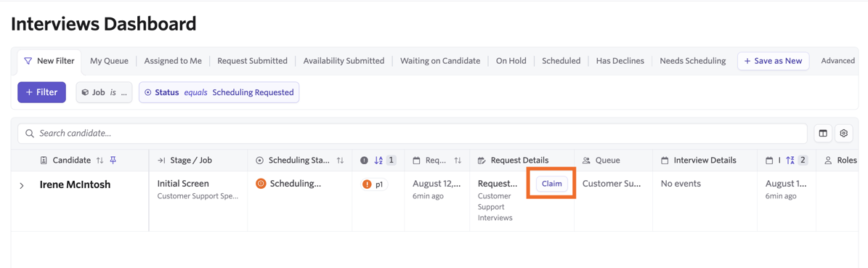The width and height of the screenshot is (868, 268).
Task: Open candidate Irene McIntosh
Action: point(76,185)
